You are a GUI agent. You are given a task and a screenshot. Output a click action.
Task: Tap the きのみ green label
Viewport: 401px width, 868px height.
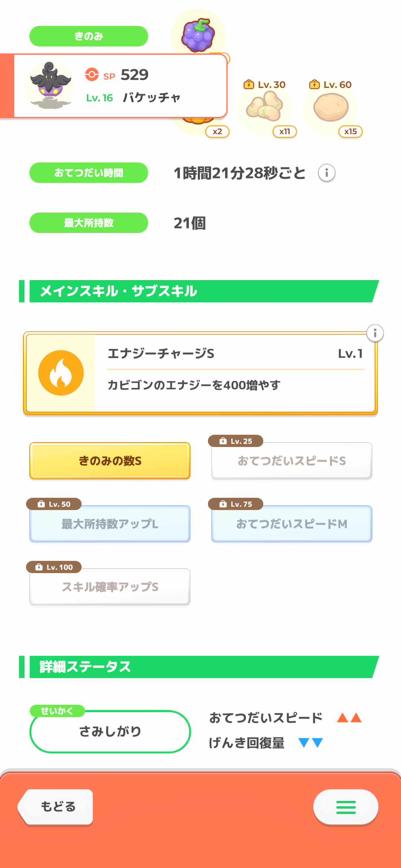click(89, 36)
